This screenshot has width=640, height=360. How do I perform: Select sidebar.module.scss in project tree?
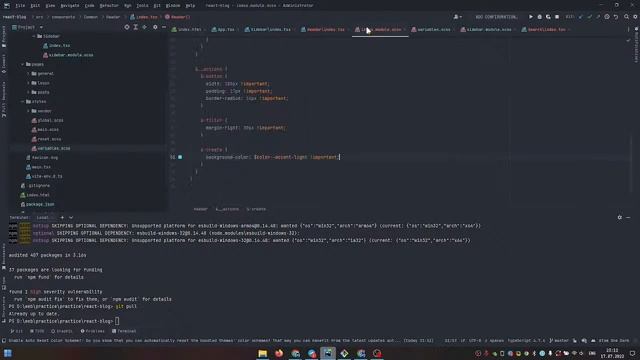pyautogui.click(x=68, y=55)
